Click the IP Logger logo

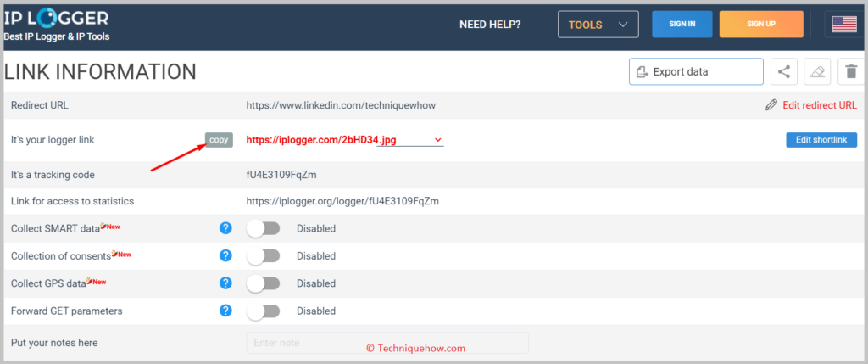coord(56,19)
